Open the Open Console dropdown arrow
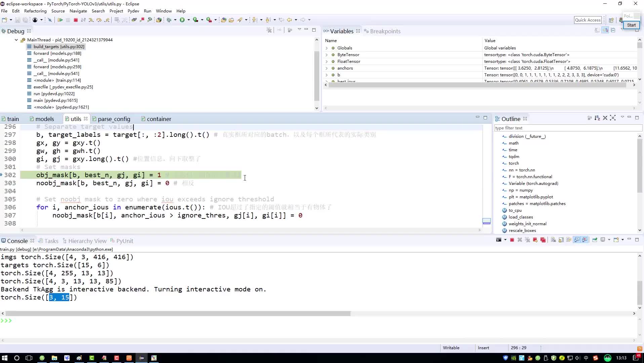The width and height of the screenshot is (644, 363). pyautogui.click(x=622, y=240)
